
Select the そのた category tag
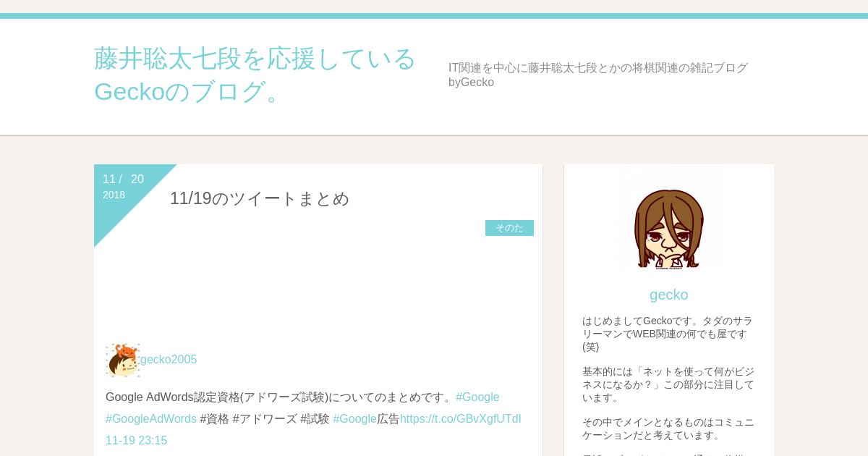point(509,228)
